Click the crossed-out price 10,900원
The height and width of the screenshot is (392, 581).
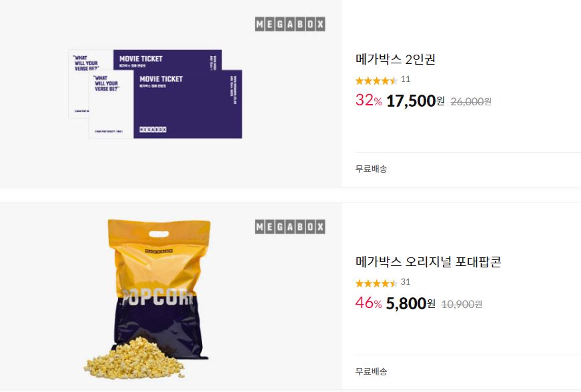pos(462,304)
